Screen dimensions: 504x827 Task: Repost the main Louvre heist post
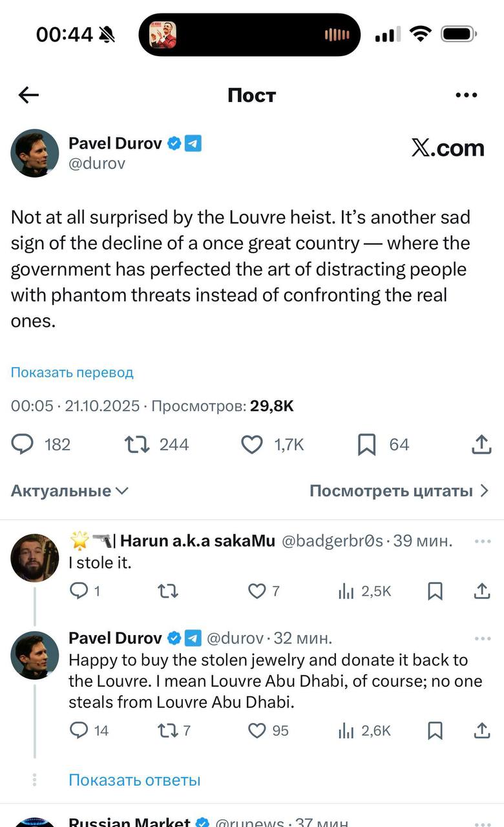click(x=137, y=445)
